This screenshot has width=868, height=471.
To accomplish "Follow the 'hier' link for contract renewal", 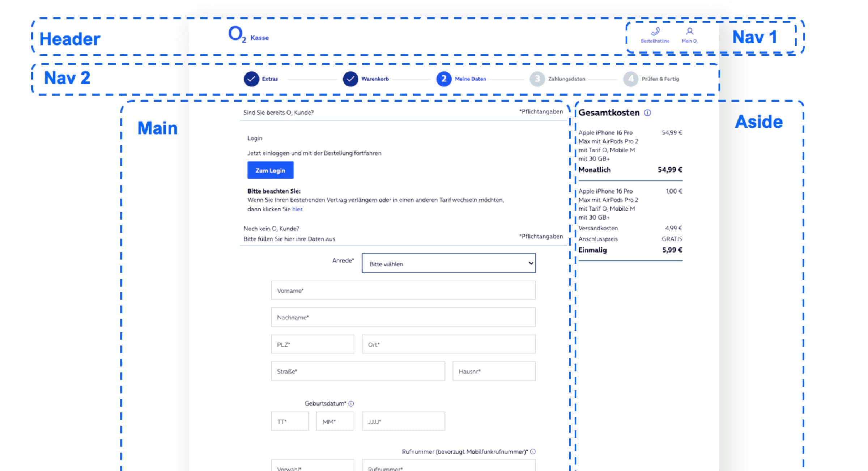I will tap(297, 209).
